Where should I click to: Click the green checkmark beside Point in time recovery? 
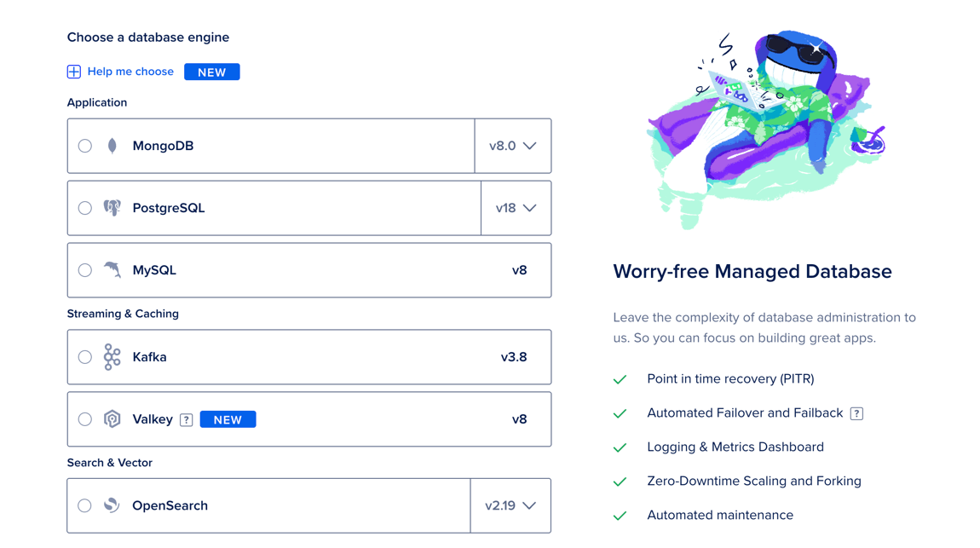[x=620, y=378]
